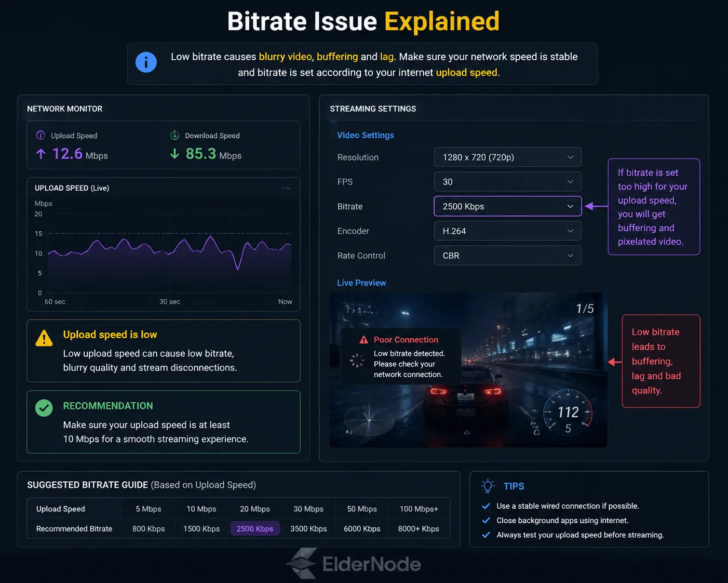Click the 12.6 Mbps upload value
Screen dimensions: 728x583
(x=80, y=154)
